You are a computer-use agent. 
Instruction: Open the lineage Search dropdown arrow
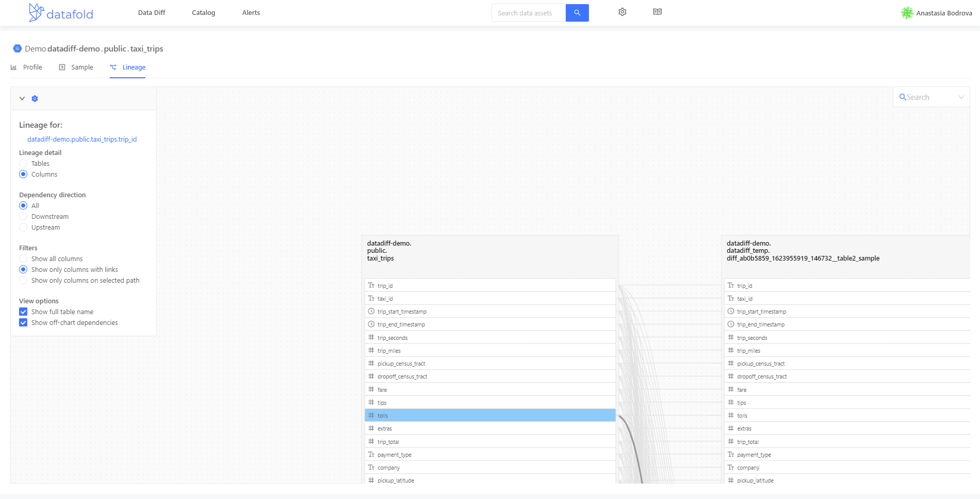(961, 97)
